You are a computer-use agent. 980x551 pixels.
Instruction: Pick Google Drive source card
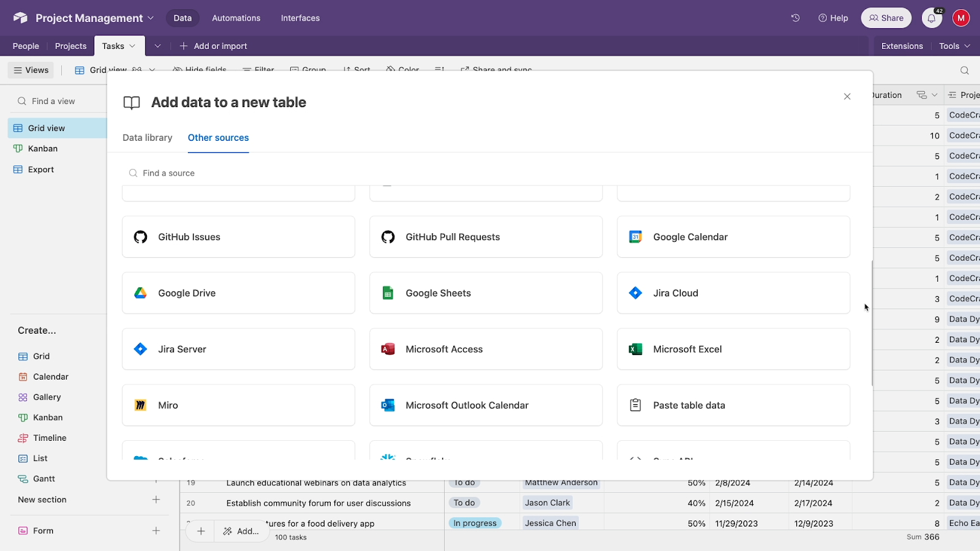click(238, 293)
